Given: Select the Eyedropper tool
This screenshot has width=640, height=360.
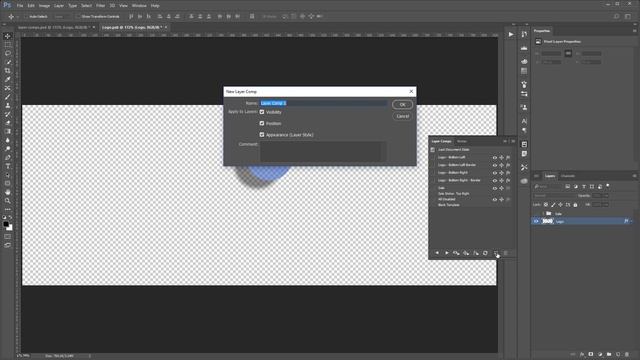Looking at the screenshot, I should 7,79.
